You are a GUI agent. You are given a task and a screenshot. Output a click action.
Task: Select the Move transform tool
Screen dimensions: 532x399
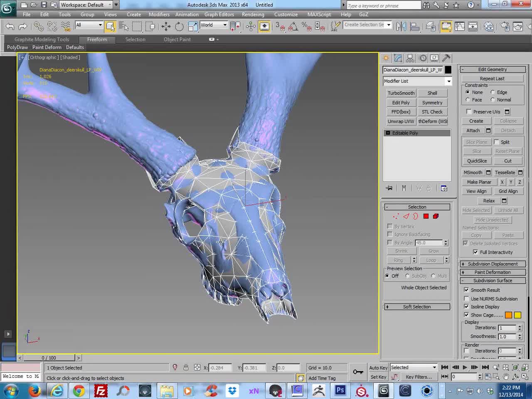166,27
